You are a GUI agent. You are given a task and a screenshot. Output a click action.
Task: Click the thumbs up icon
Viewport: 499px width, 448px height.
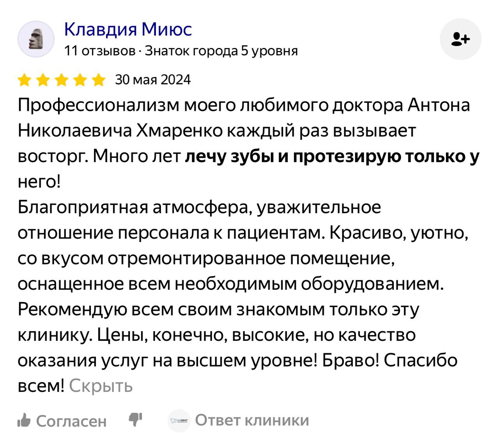(24, 421)
